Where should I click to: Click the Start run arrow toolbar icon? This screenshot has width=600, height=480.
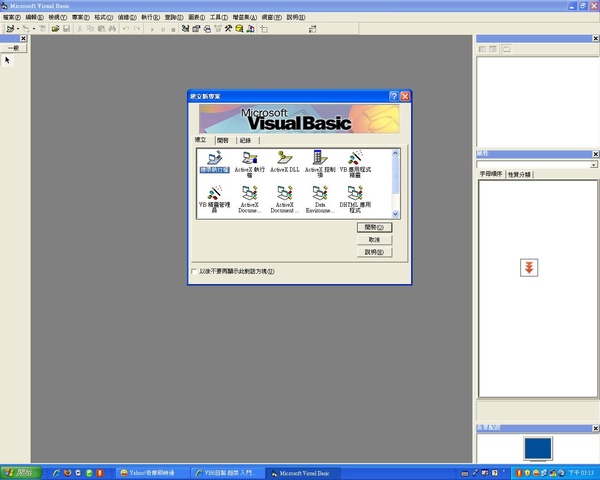(x=152, y=29)
